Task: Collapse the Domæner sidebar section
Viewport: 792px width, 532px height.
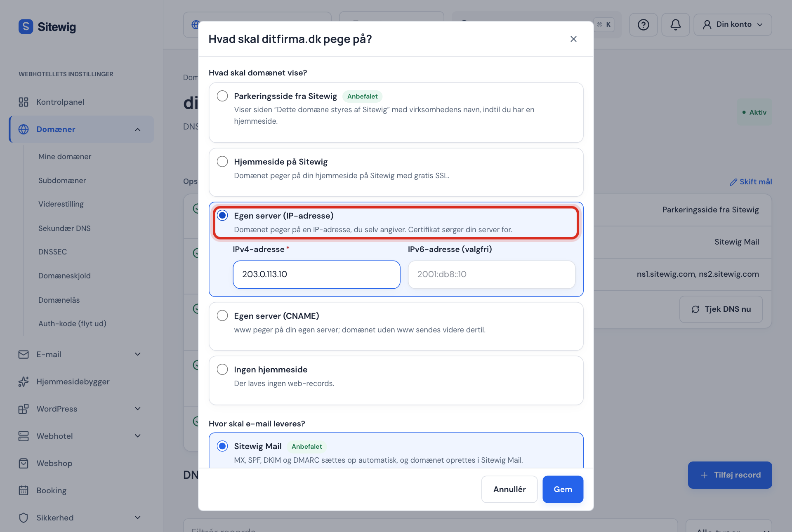Action: click(138, 129)
